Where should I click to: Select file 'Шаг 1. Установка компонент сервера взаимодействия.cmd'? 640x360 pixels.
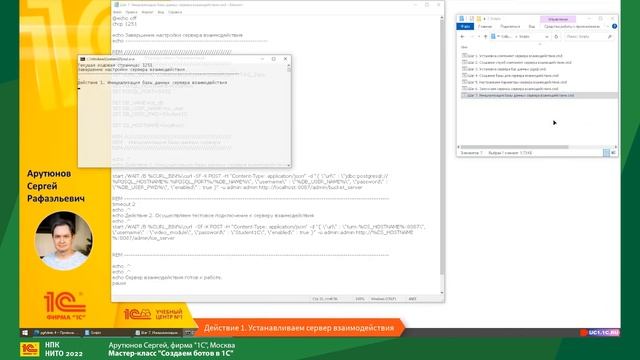[x=512, y=56]
